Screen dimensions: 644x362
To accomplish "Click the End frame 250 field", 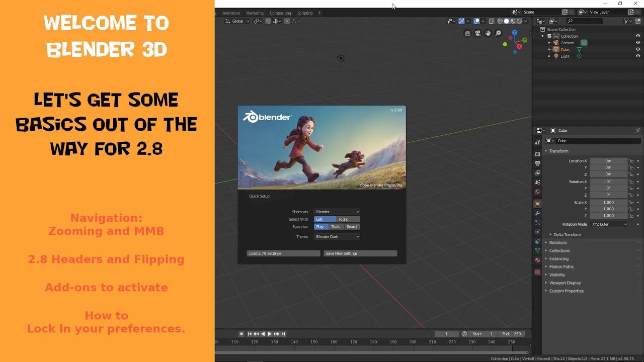I will coord(512,334).
